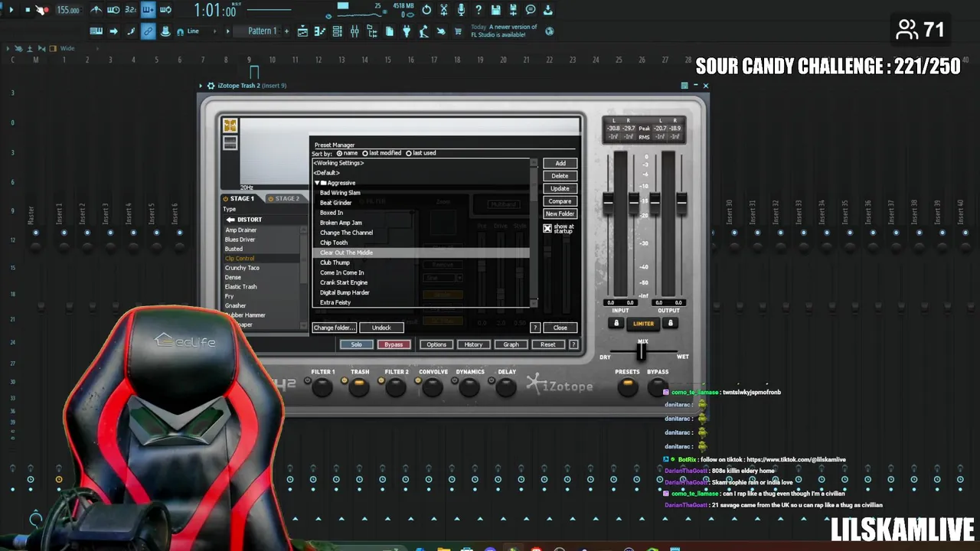Toggle the loop recording icon
This screenshot has height=551, width=980.
165,10
